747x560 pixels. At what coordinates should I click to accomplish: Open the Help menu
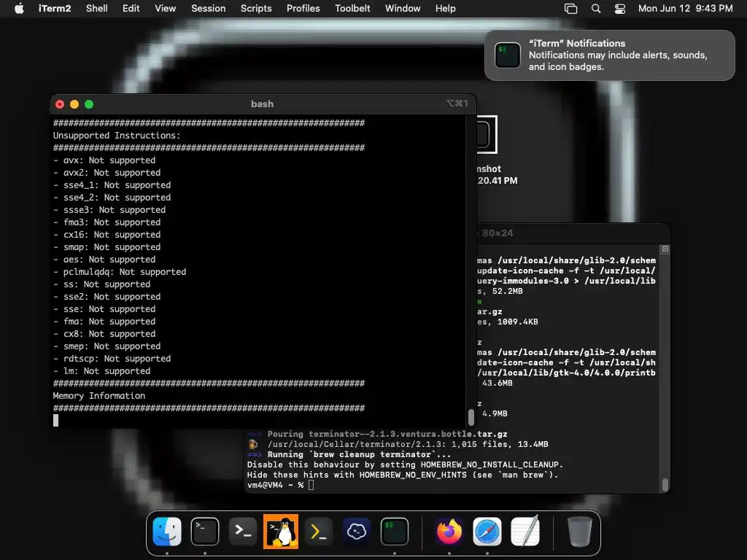coord(446,9)
